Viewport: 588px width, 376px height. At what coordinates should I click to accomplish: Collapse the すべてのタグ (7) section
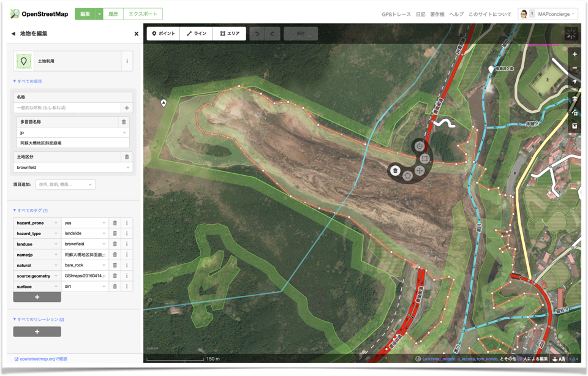29,210
